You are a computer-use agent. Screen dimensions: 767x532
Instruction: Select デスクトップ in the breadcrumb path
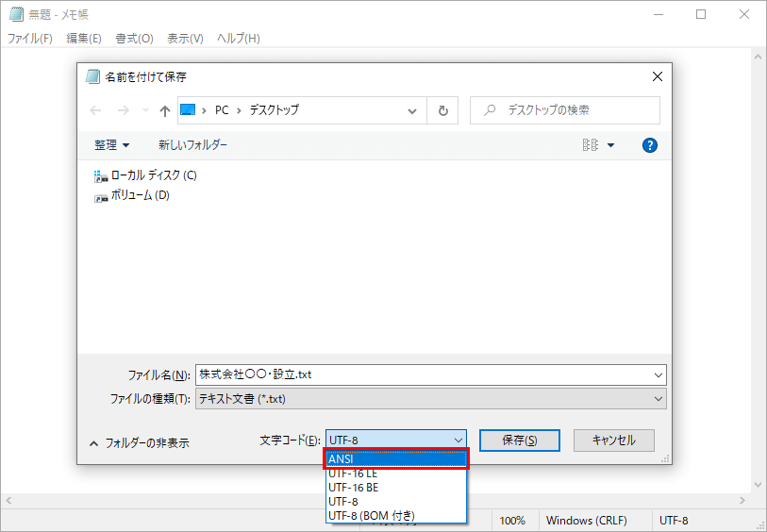click(x=274, y=110)
